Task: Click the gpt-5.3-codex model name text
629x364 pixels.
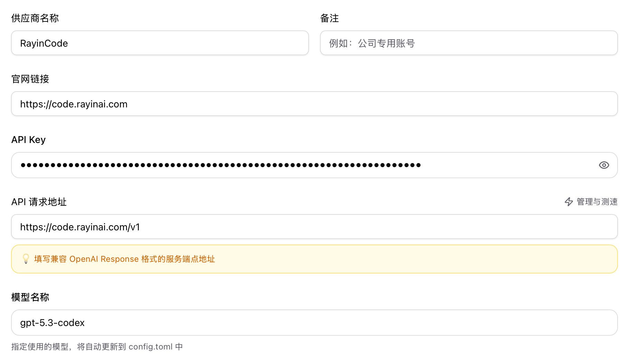Action: tap(52, 323)
